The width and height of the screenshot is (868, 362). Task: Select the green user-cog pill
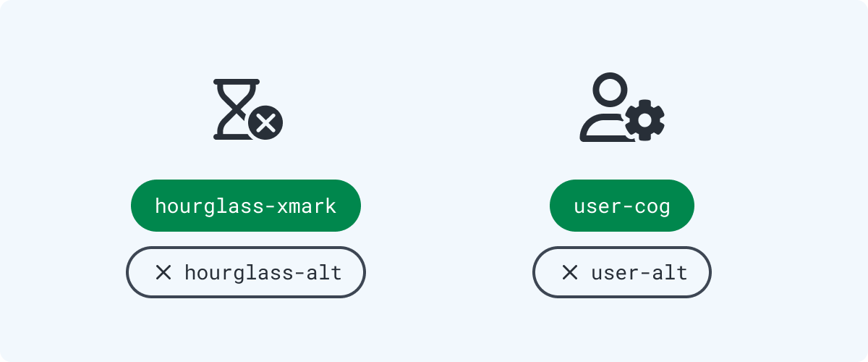[x=622, y=206]
